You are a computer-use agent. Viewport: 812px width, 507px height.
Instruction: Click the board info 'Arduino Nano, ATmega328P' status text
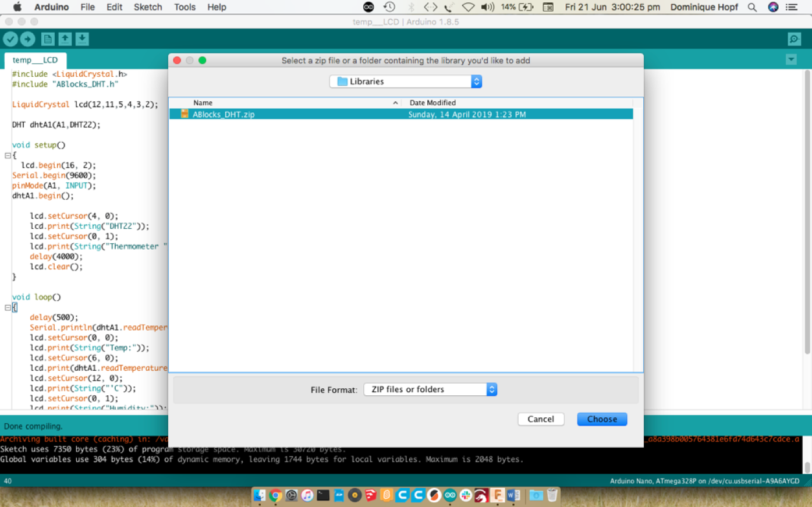(705, 481)
